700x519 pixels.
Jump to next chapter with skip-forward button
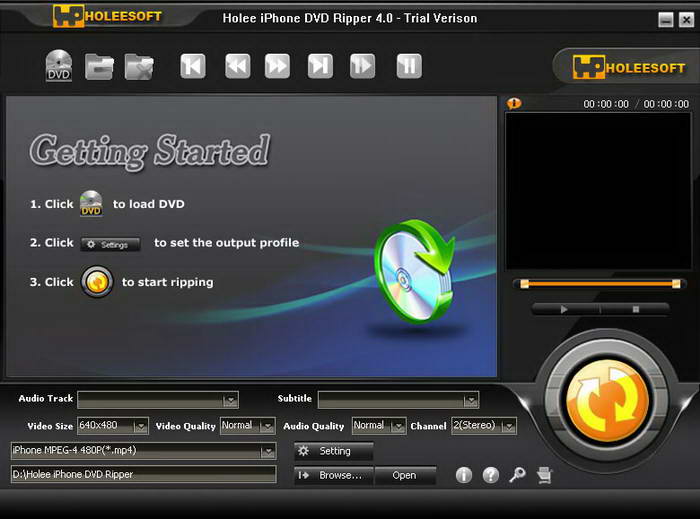coord(320,66)
